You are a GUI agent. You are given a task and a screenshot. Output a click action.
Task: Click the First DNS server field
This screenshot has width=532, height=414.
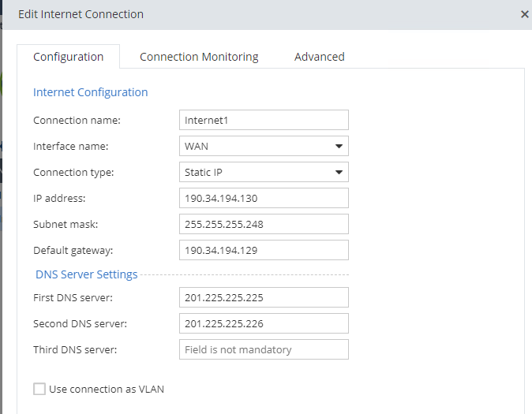click(x=264, y=297)
